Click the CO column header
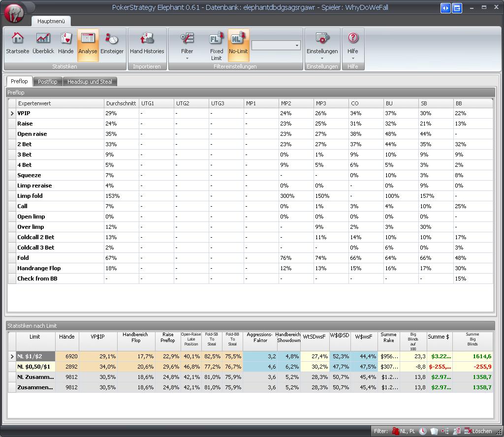Image resolution: width=504 pixels, height=437 pixels. (x=366, y=103)
